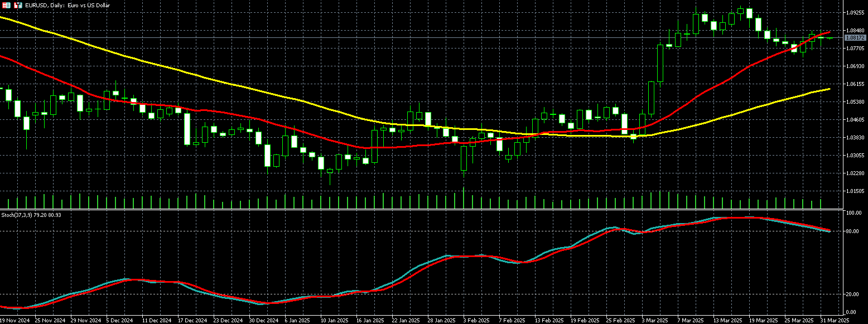Click the 19 Nov 2024 date label

tap(15, 321)
